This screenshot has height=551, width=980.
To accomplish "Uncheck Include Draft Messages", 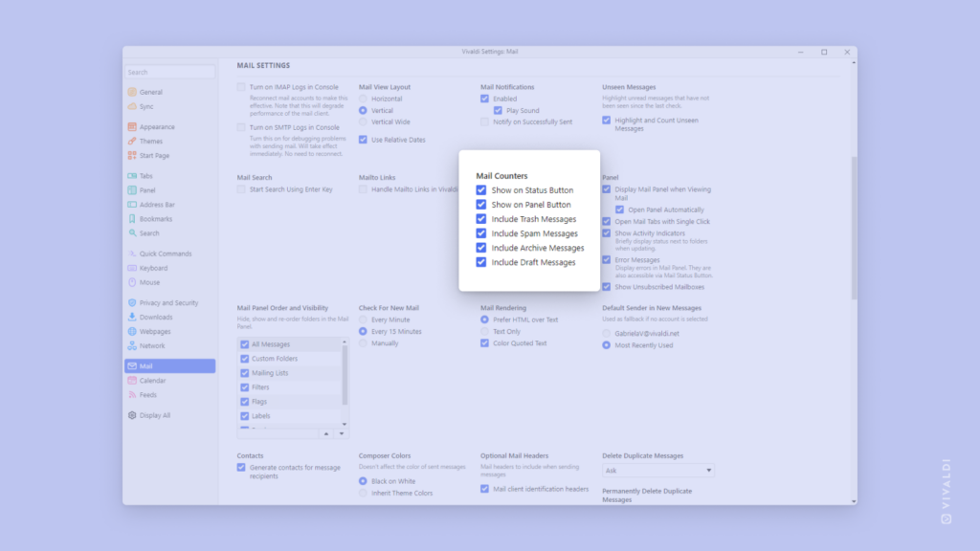I will pos(480,262).
